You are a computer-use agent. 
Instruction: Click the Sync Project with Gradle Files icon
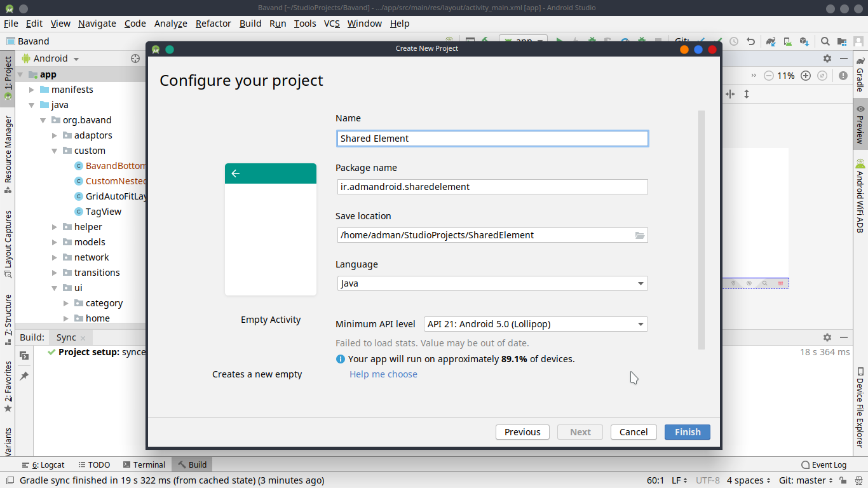pos(771,41)
